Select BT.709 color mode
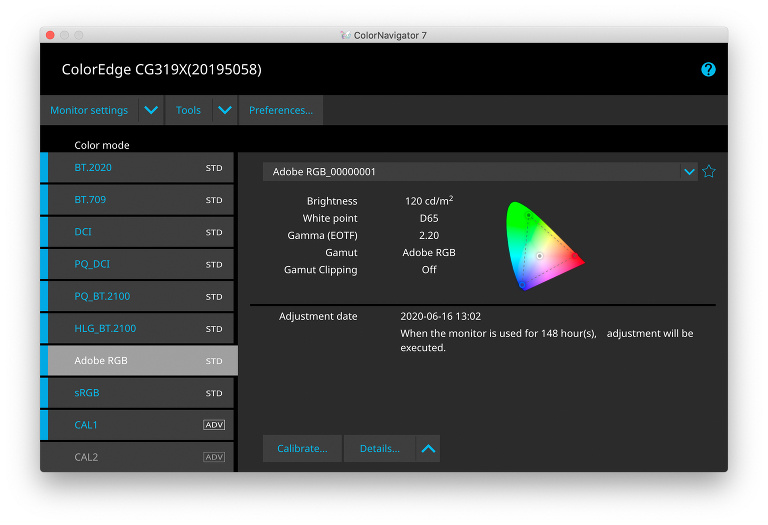This screenshot has height=525, width=768. point(137,200)
